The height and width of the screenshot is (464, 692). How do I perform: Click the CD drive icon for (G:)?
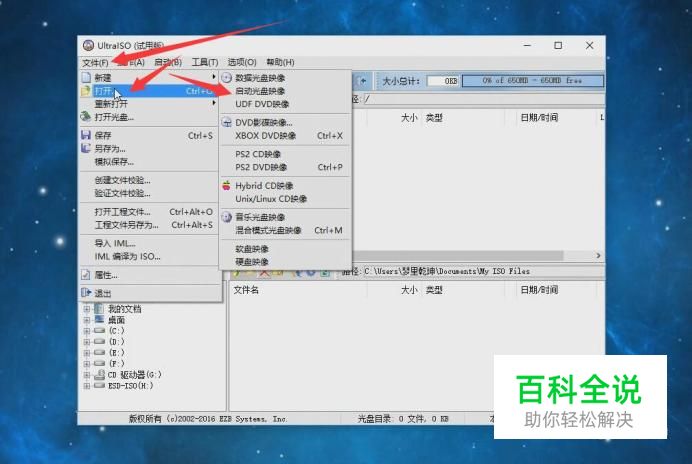click(x=100, y=374)
